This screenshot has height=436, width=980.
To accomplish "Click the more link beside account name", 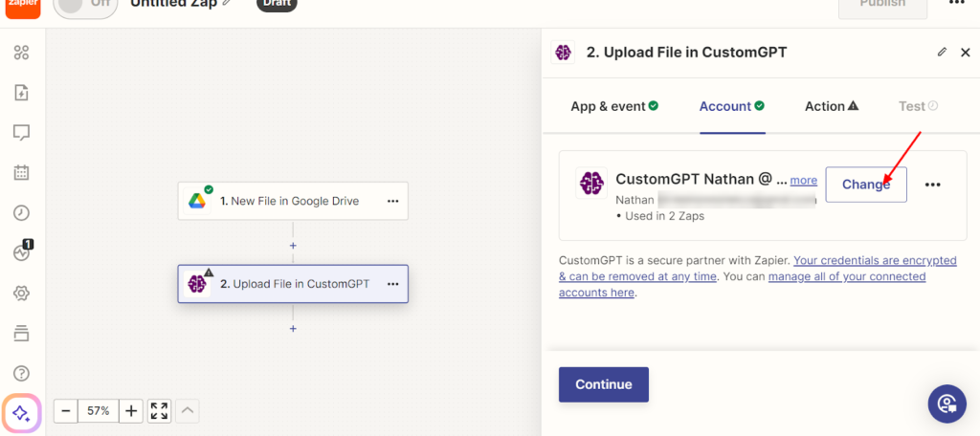I will point(804,181).
